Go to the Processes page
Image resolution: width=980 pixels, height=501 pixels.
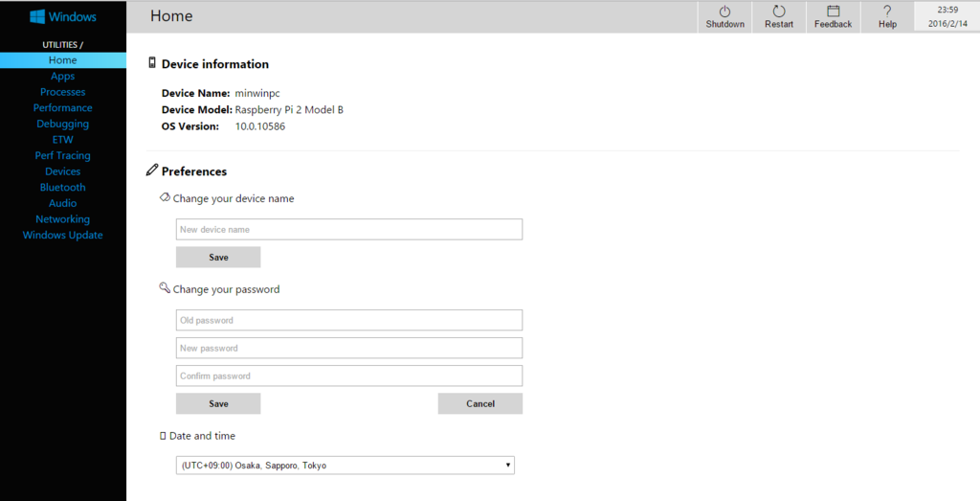pos(62,92)
